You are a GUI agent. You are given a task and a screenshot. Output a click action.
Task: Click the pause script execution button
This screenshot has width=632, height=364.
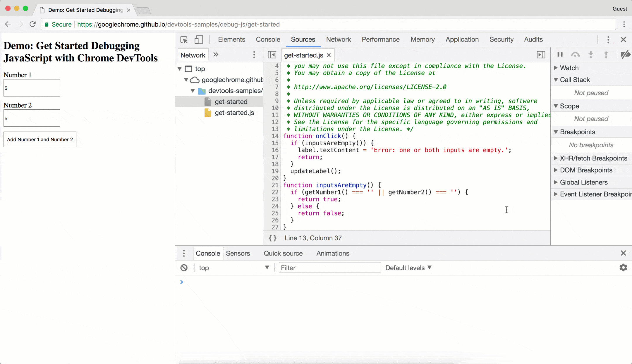[x=560, y=55]
